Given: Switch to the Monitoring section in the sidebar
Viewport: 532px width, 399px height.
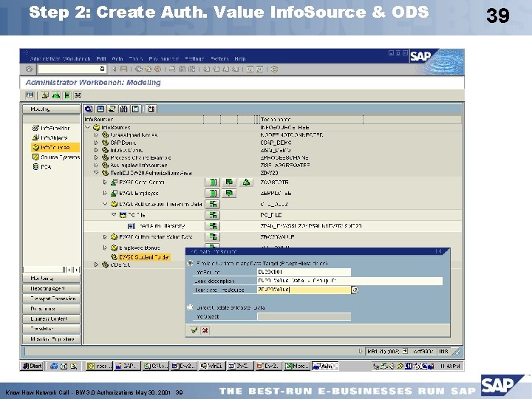Looking at the screenshot, I should point(51,279).
